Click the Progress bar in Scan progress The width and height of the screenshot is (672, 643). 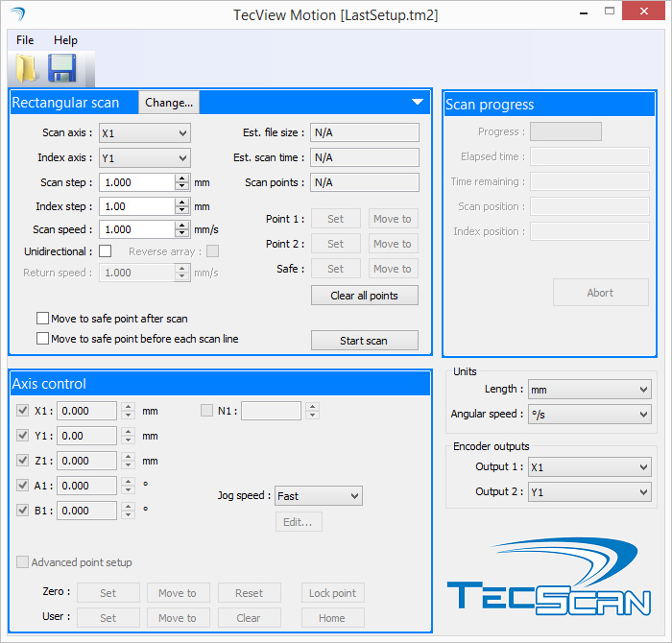coord(565,131)
